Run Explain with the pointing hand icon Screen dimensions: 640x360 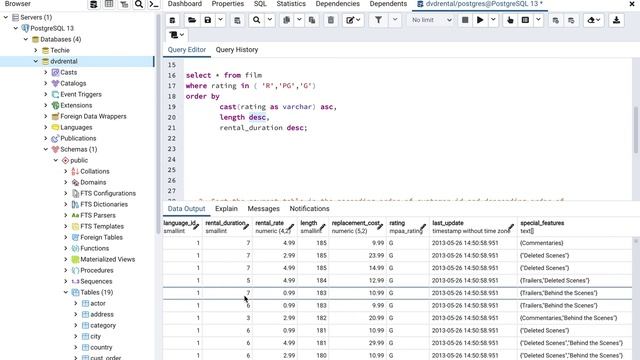[x=510, y=20]
